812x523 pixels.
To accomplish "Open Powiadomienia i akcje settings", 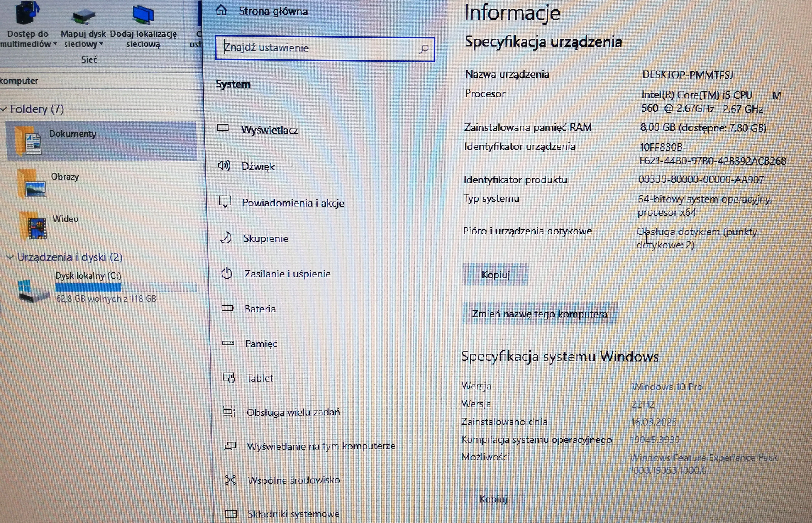I will point(293,203).
